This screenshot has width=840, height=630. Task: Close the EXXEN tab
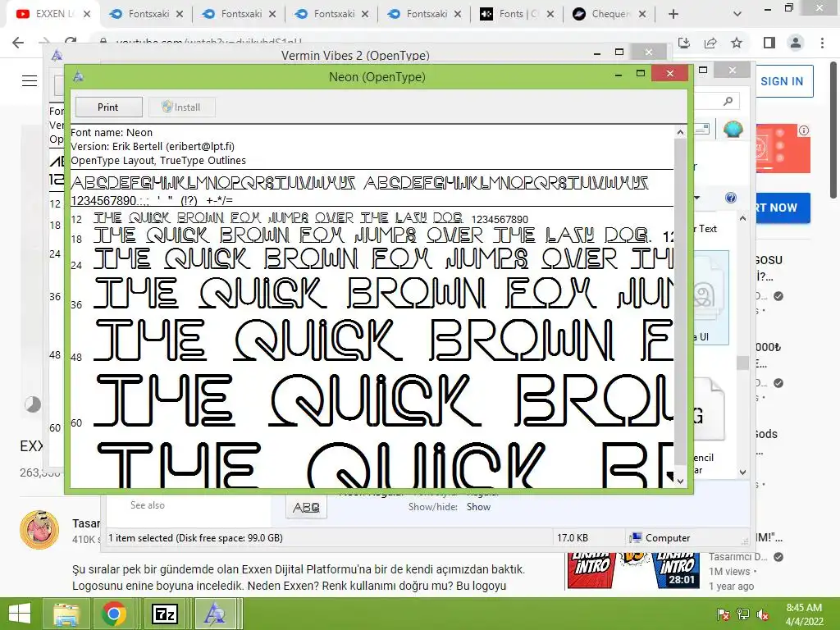[87, 15]
